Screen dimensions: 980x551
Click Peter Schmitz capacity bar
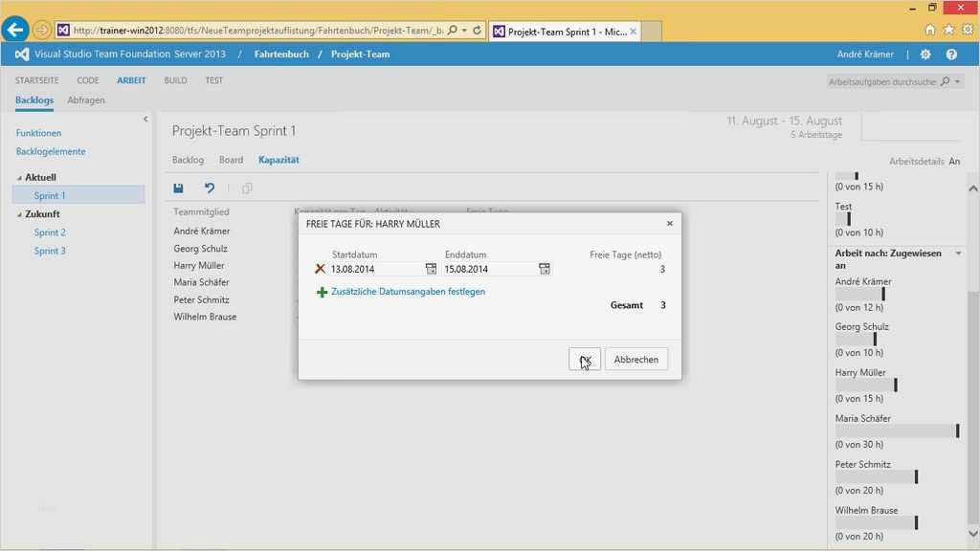(x=877, y=476)
